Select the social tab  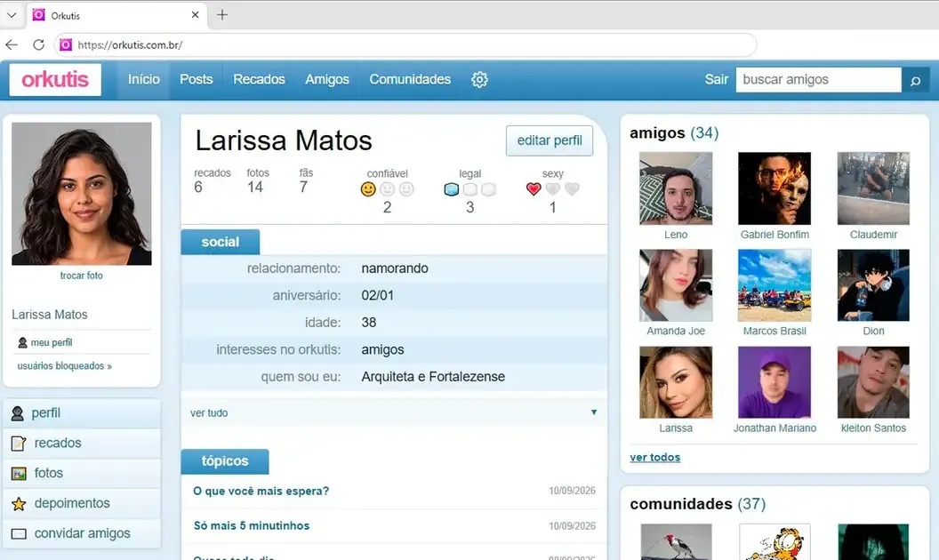(221, 242)
